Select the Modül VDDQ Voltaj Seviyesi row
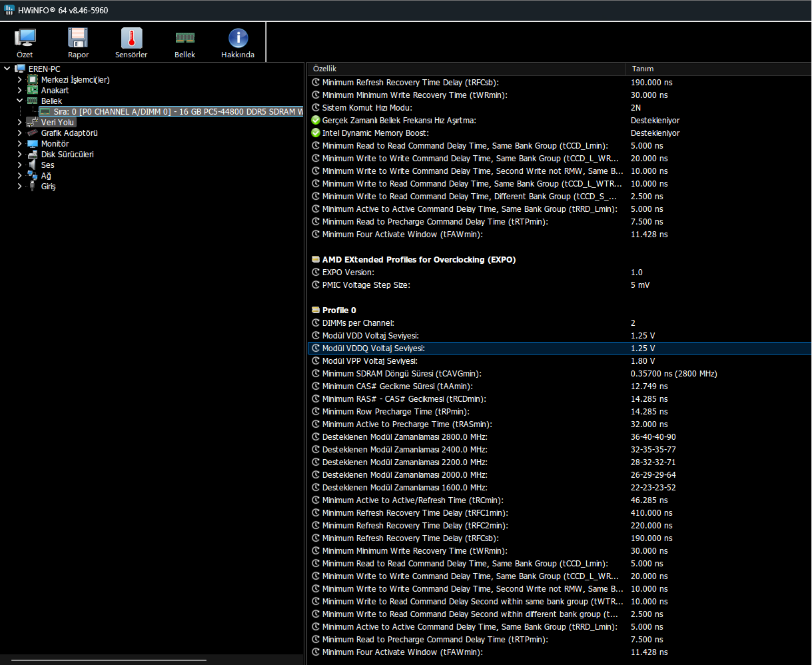This screenshot has height=665, width=812. [x=559, y=348]
